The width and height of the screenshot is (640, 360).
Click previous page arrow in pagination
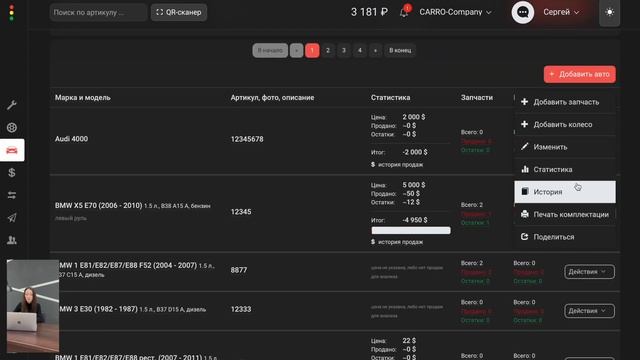click(296, 50)
